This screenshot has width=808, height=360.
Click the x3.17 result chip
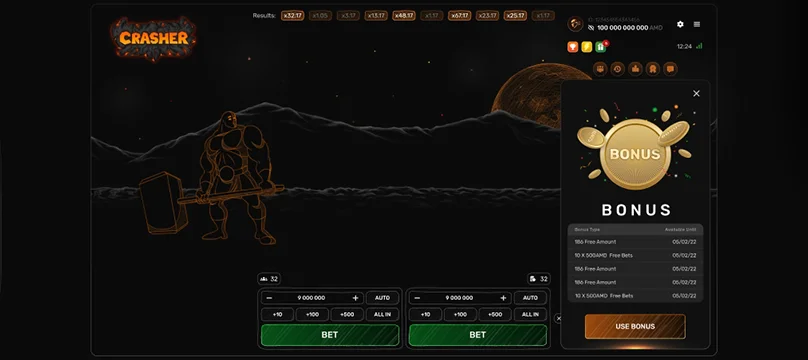348,15
